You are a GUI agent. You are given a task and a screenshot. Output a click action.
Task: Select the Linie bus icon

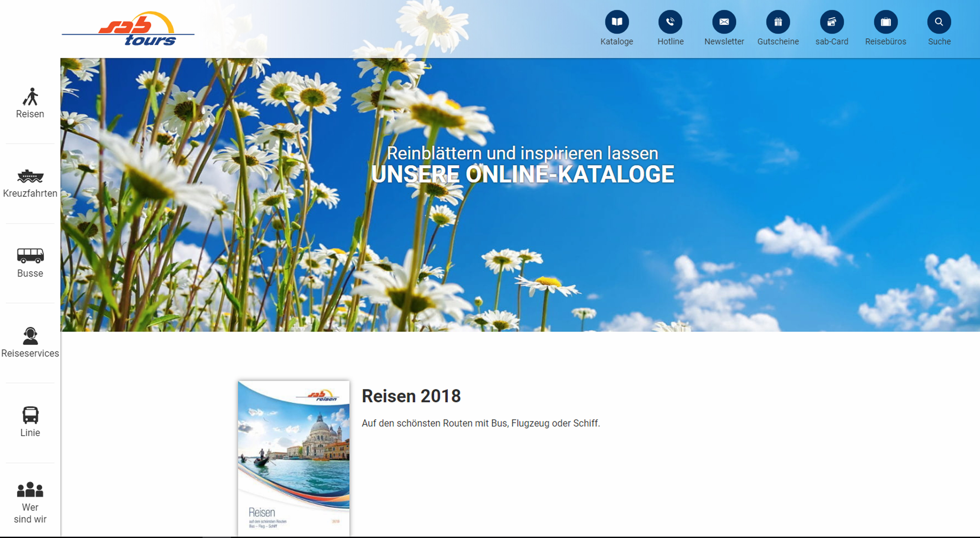[x=30, y=415]
